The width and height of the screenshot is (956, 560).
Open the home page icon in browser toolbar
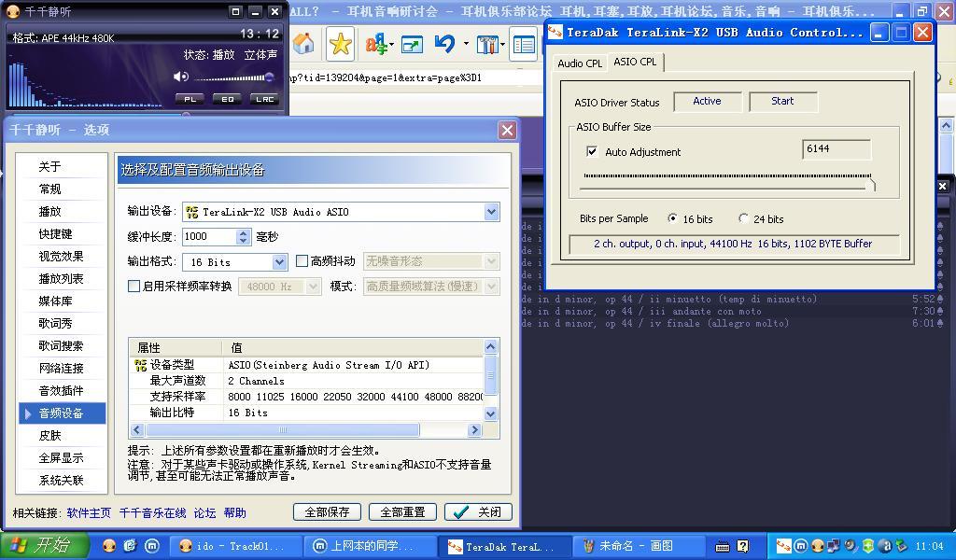click(303, 44)
